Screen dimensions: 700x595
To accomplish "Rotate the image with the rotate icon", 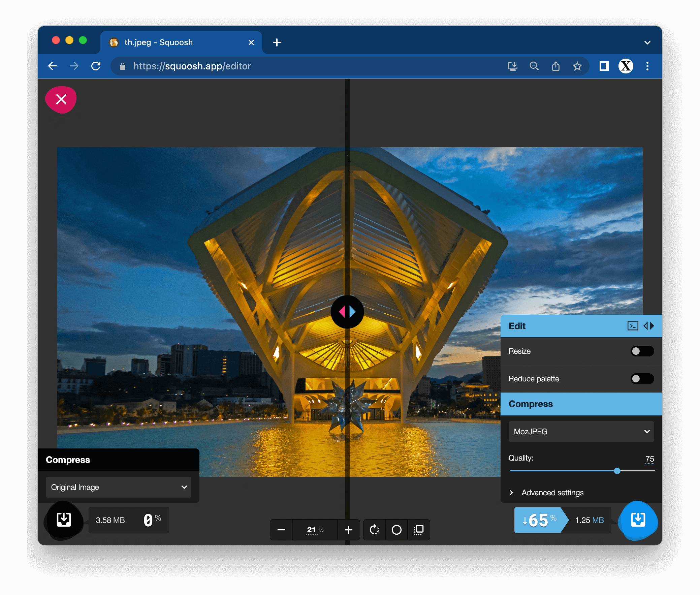I will pyautogui.click(x=374, y=530).
